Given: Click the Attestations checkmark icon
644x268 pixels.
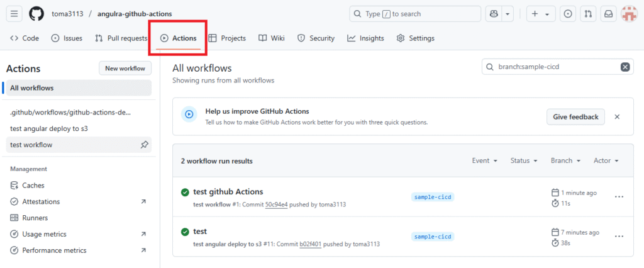Looking at the screenshot, I should coord(14,201).
